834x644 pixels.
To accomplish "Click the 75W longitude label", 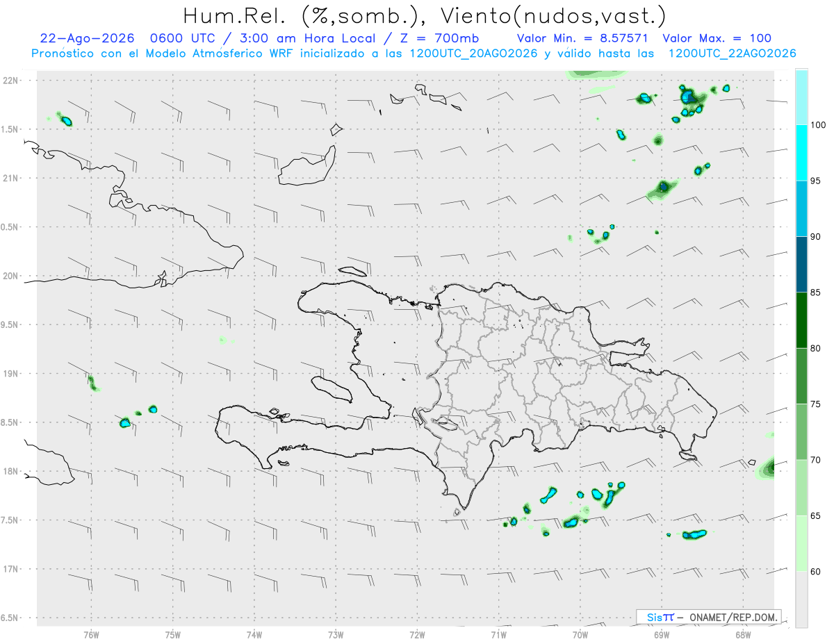I will [173, 634].
